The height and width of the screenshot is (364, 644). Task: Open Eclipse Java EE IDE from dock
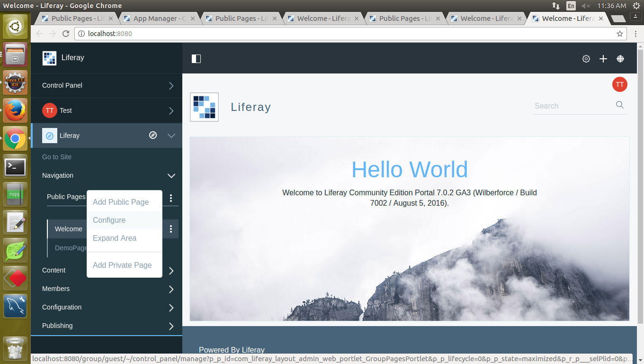coord(15,82)
